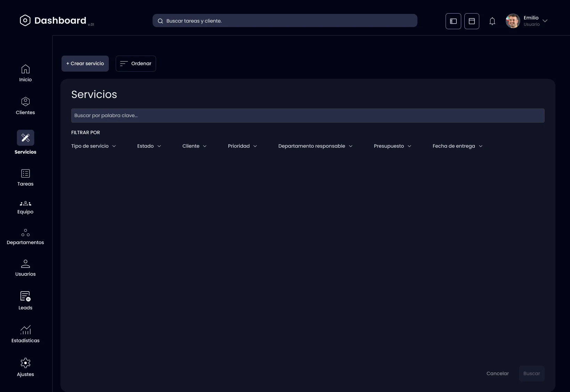The image size is (570, 392).
Task: Click the Cancelar button
Action: pyautogui.click(x=497, y=374)
